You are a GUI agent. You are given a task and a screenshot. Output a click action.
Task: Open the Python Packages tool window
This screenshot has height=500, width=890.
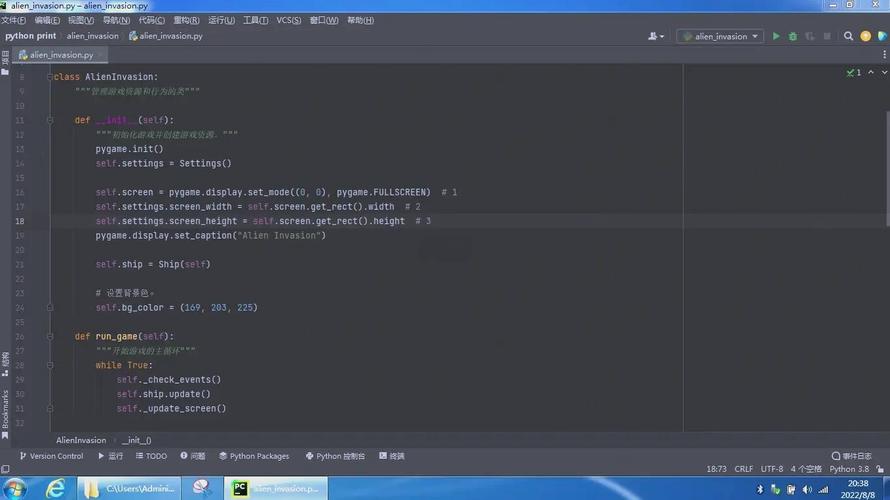pos(254,456)
